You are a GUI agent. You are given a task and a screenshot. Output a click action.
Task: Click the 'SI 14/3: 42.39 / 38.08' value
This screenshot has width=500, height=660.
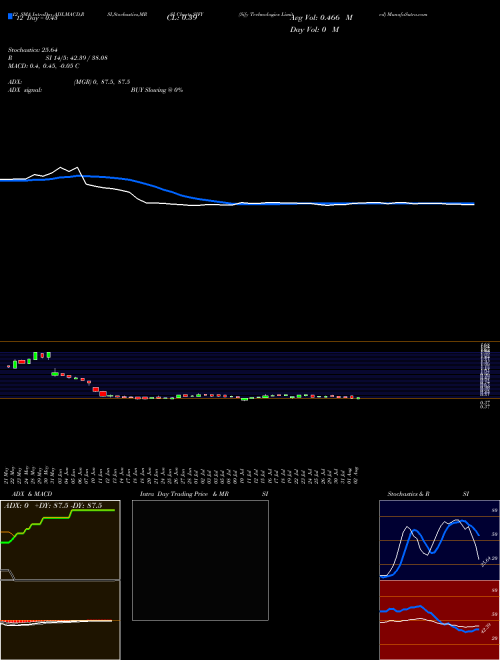77,58
